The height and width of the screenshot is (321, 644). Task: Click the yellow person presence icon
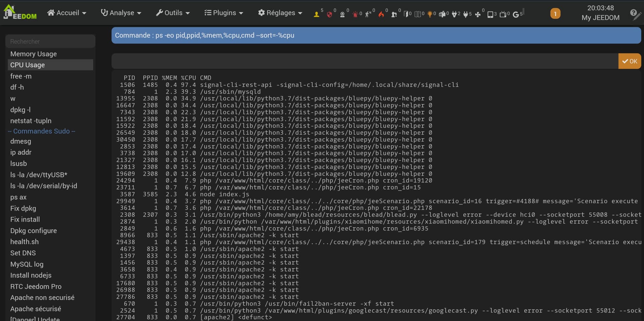(x=316, y=14)
